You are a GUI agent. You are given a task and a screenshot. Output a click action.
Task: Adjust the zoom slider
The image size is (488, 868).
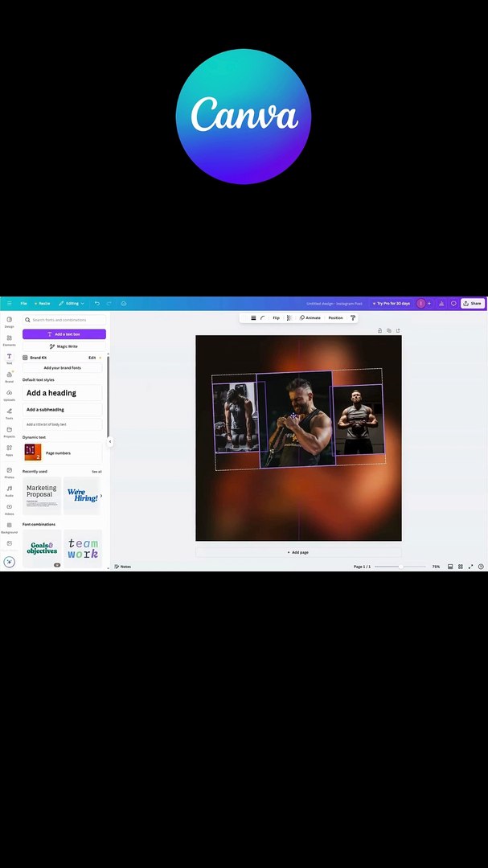click(x=400, y=567)
